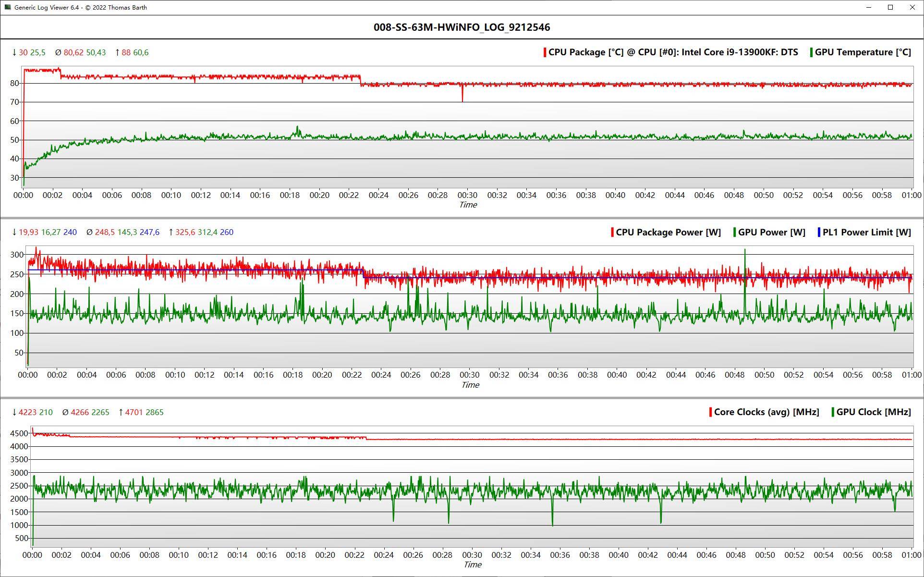The width and height of the screenshot is (924, 577).
Task: Click the green swatch beside GPU Temperature legend
Action: [811, 52]
